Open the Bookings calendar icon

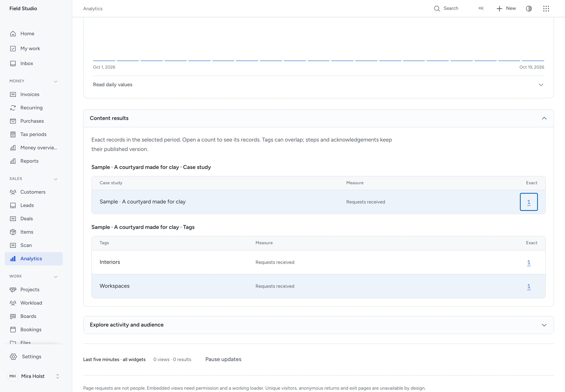coord(13,330)
